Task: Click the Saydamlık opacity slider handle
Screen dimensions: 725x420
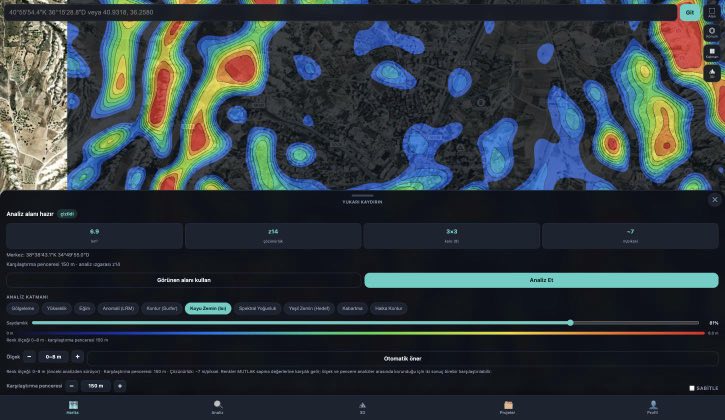Action: click(x=571, y=323)
